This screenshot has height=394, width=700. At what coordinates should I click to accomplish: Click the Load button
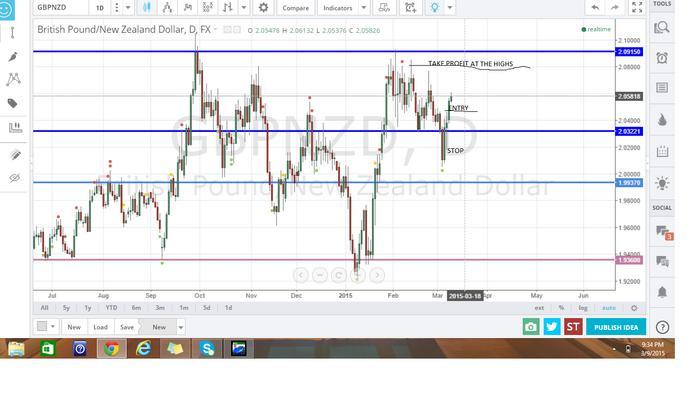click(100, 327)
